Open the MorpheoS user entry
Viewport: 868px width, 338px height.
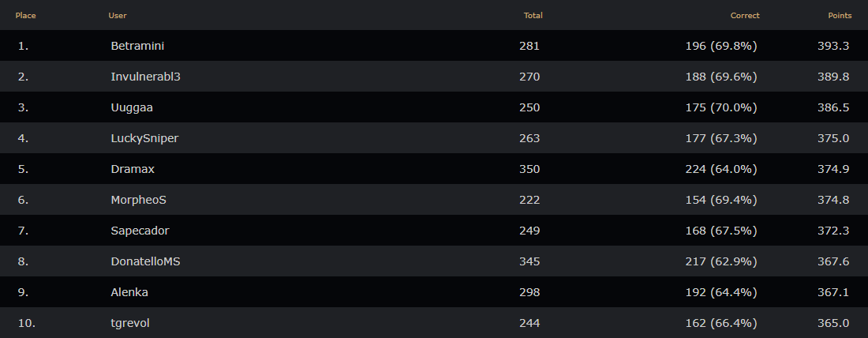138,200
